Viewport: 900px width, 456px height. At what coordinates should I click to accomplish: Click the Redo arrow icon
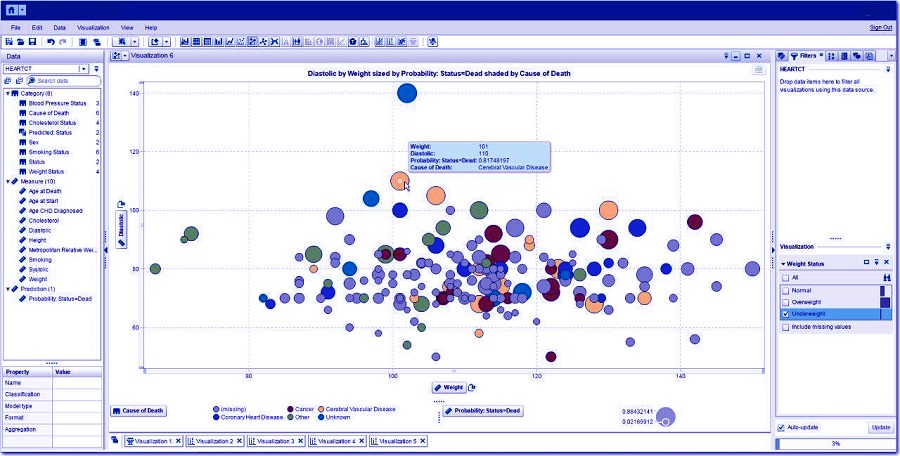(63, 42)
